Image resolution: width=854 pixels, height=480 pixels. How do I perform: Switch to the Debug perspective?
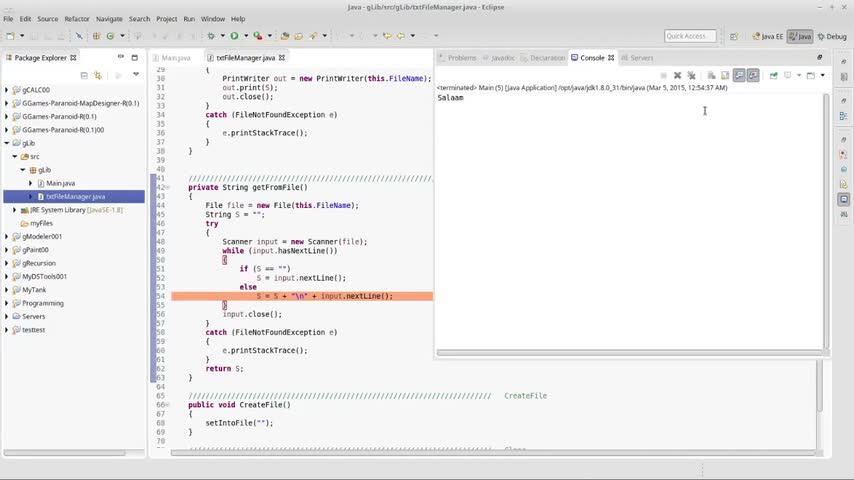pos(832,37)
